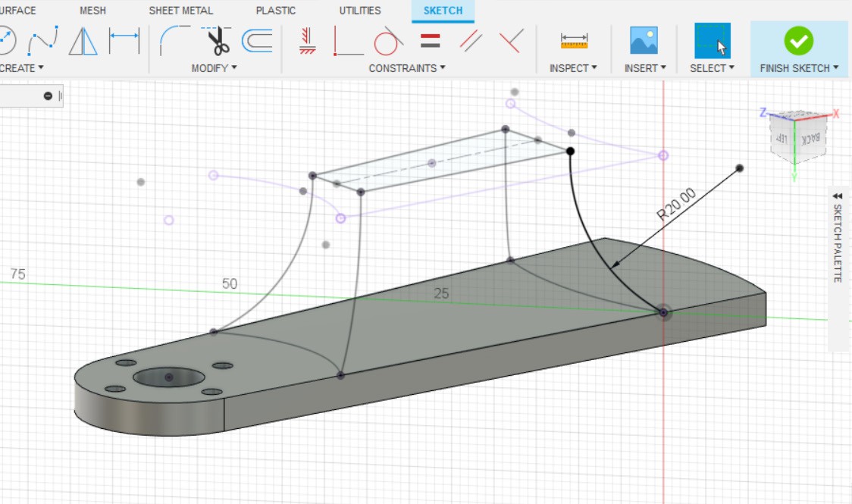Screen dimensions: 852x504
Task: Switch to the SHEET METAL tab
Action: coord(181,11)
